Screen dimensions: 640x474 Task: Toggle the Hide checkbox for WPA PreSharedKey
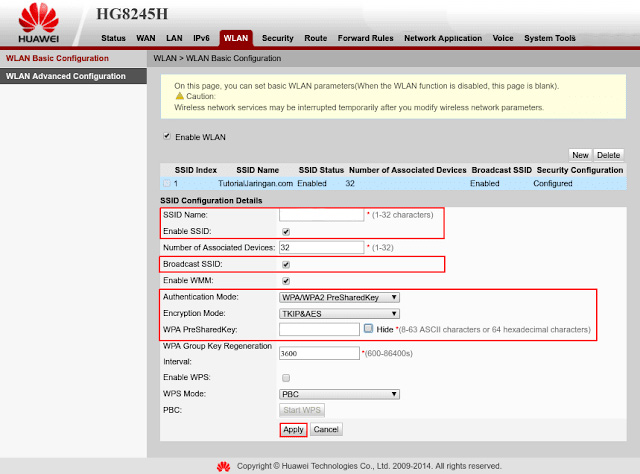[x=369, y=329]
